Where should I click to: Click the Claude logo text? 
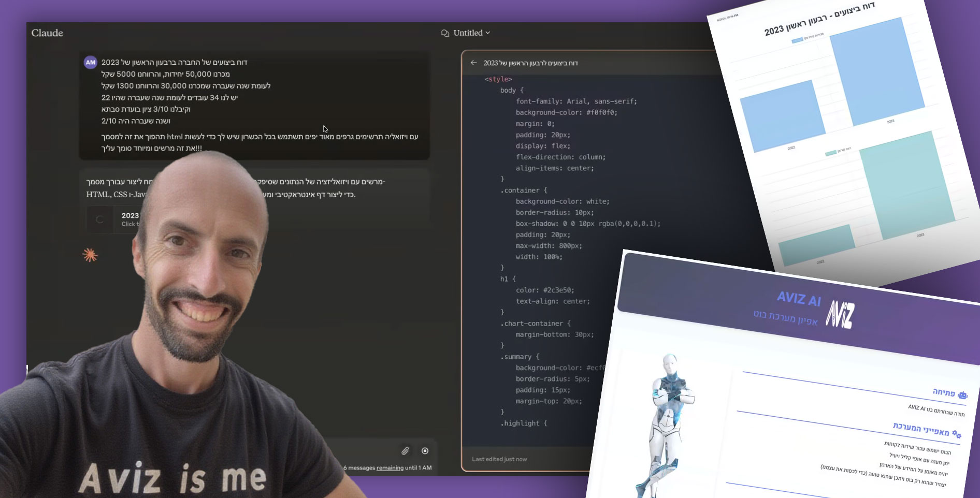click(x=47, y=33)
